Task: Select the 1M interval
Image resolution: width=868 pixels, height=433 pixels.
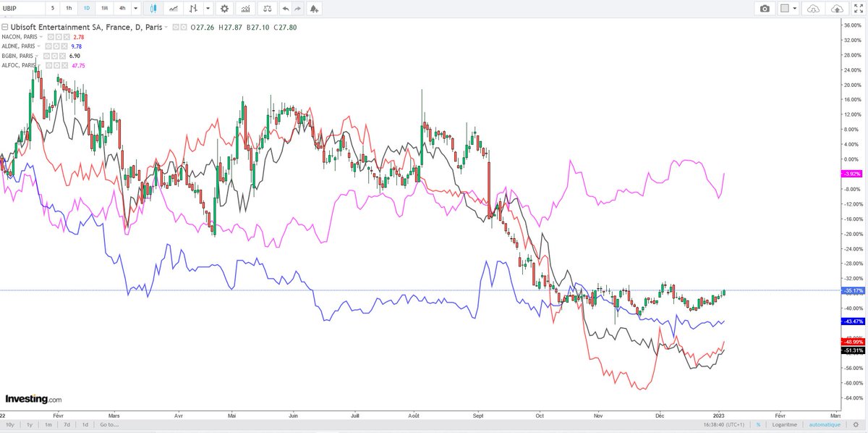Action: click(x=104, y=9)
